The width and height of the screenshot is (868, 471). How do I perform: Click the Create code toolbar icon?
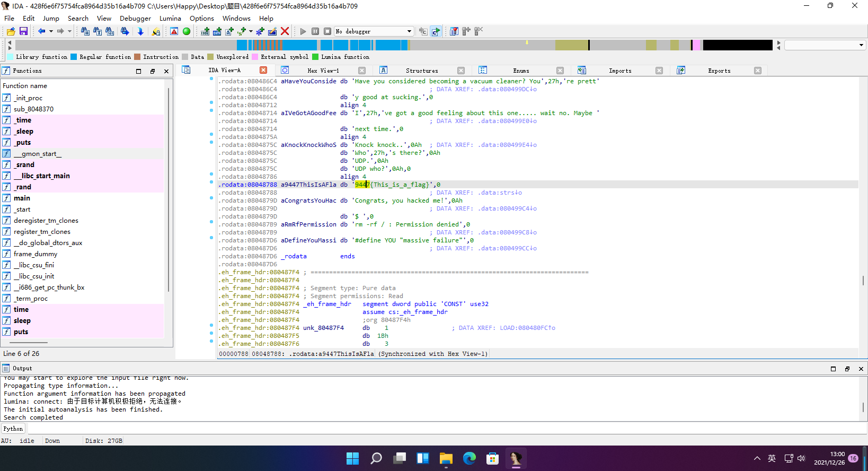pos(205,31)
